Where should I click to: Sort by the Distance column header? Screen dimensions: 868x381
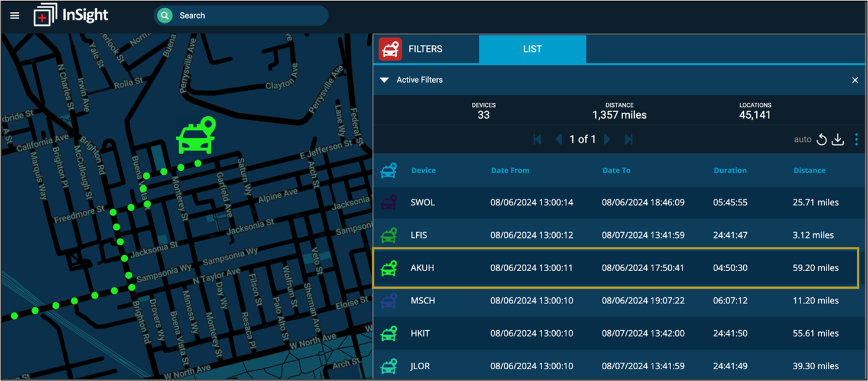pos(809,170)
